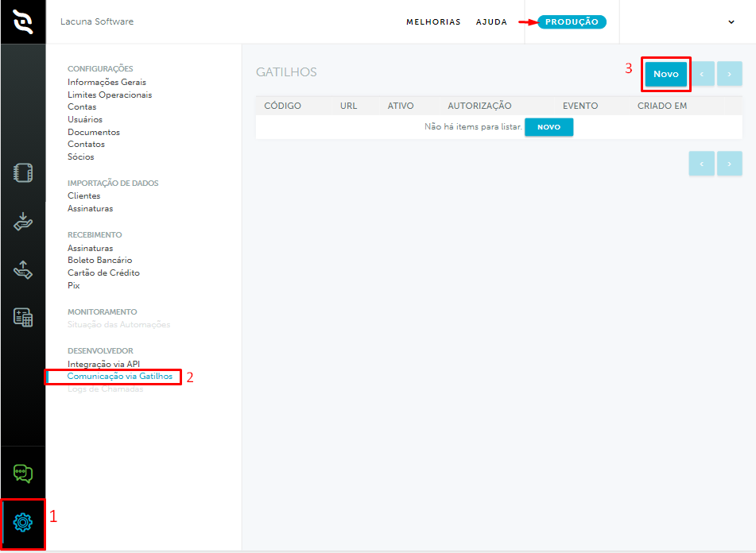Click the MONITORAMENTO section heading
Image resolution: width=756 pixels, height=553 pixels.
[x=103, y=312]
